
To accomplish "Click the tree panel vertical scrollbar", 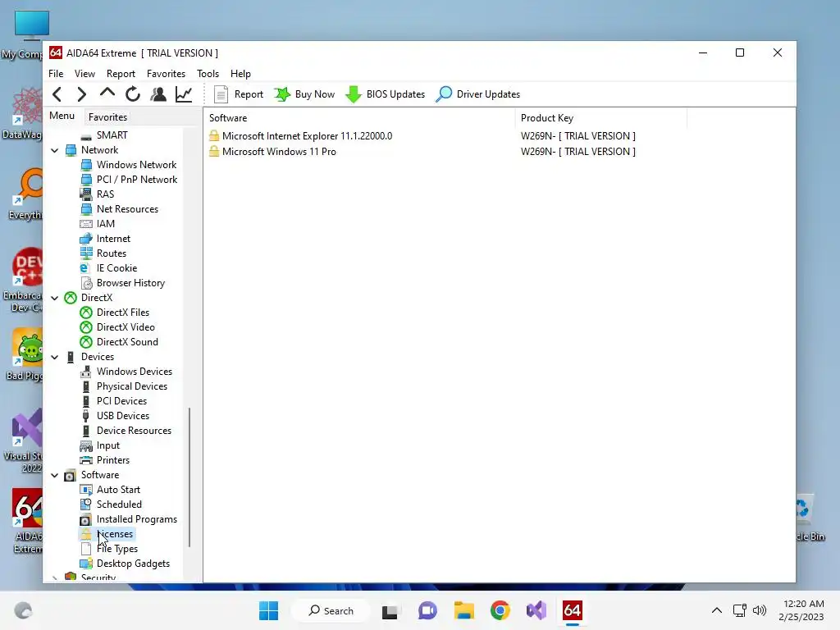I will point(189,477).
